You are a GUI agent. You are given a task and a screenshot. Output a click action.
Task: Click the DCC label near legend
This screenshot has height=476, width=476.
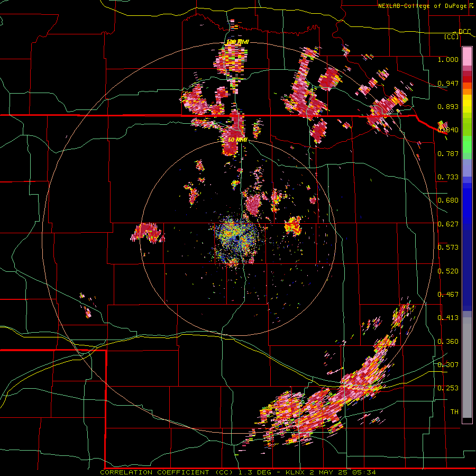[464, 32]
